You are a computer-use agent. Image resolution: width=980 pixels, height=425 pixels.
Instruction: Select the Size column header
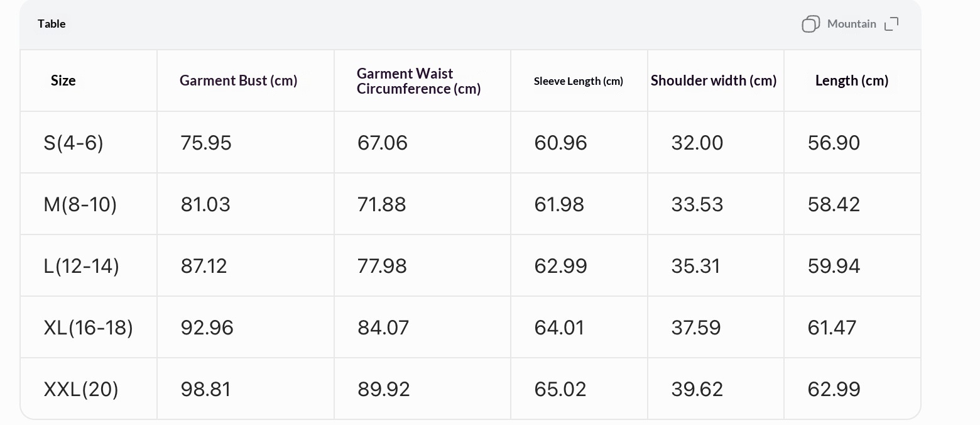(63, 80)
